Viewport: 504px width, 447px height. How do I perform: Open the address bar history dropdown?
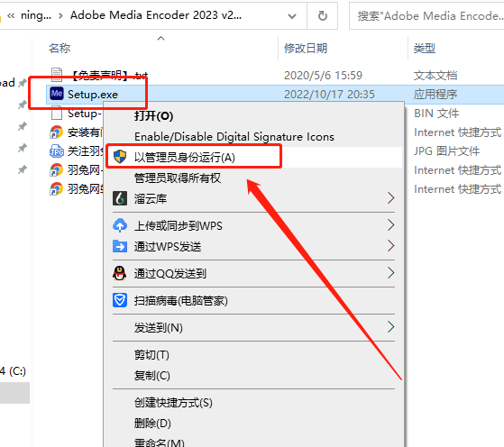click(292, 16)
